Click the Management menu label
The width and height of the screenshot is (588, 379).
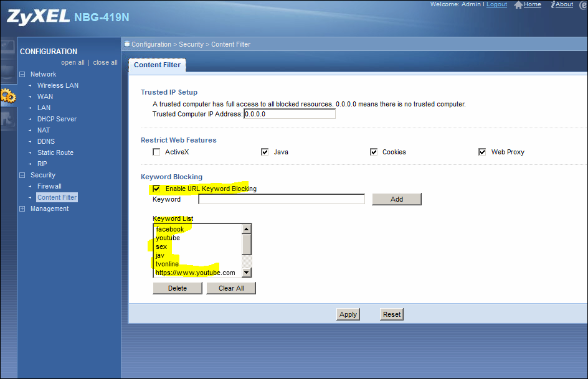pyautogui.click(x=49, y=209)
